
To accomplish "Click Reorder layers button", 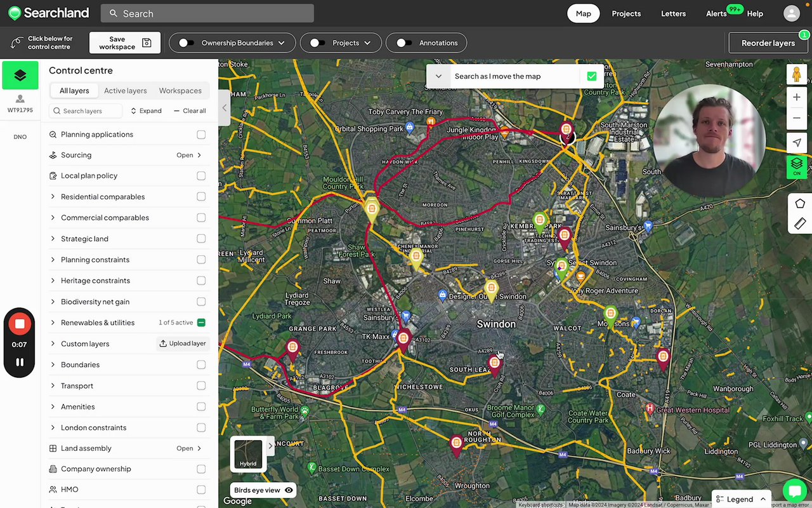I will (768, 43).
